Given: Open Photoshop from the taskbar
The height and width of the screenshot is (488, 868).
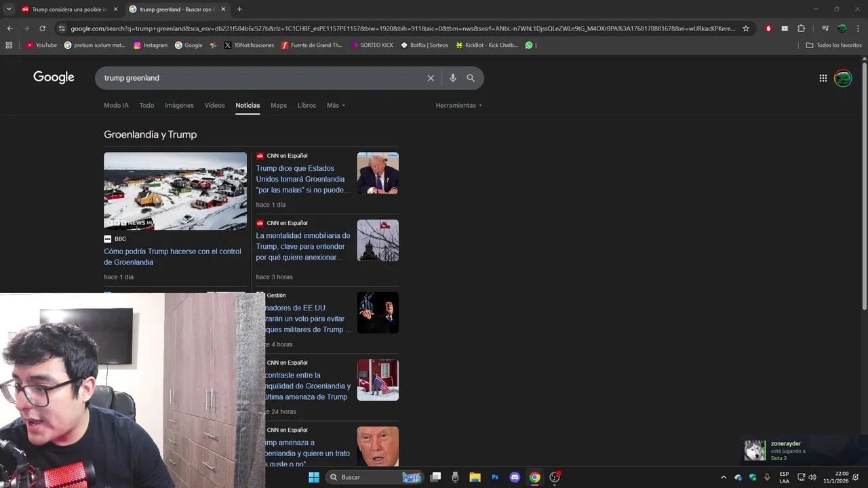Looking at the screenshot, I should pos(495,477).
